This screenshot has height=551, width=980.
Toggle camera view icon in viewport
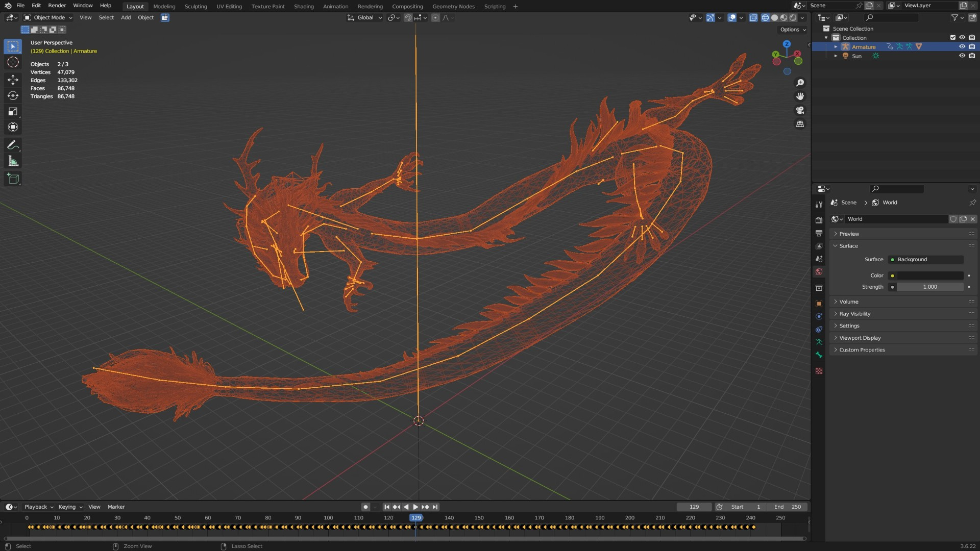pos(800,110)
